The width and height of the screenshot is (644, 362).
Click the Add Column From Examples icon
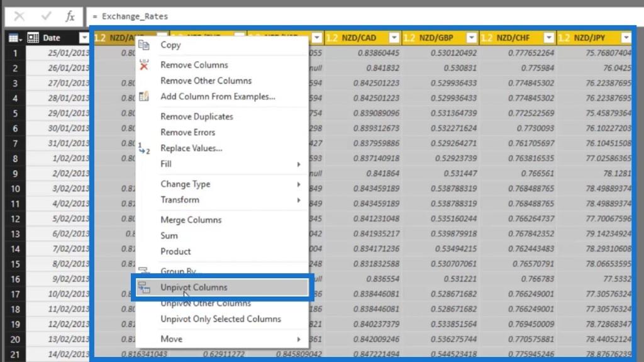tap(144, 96)
